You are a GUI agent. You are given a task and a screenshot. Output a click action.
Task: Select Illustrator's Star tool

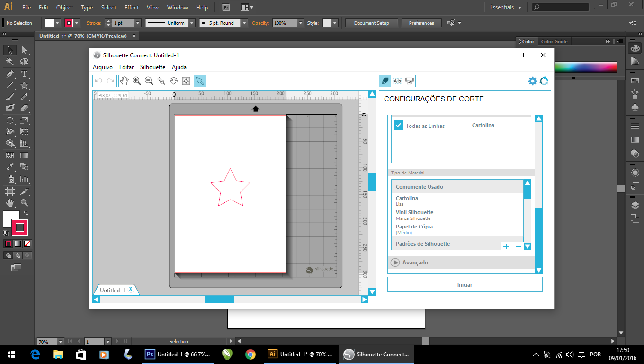pos(24,86)
